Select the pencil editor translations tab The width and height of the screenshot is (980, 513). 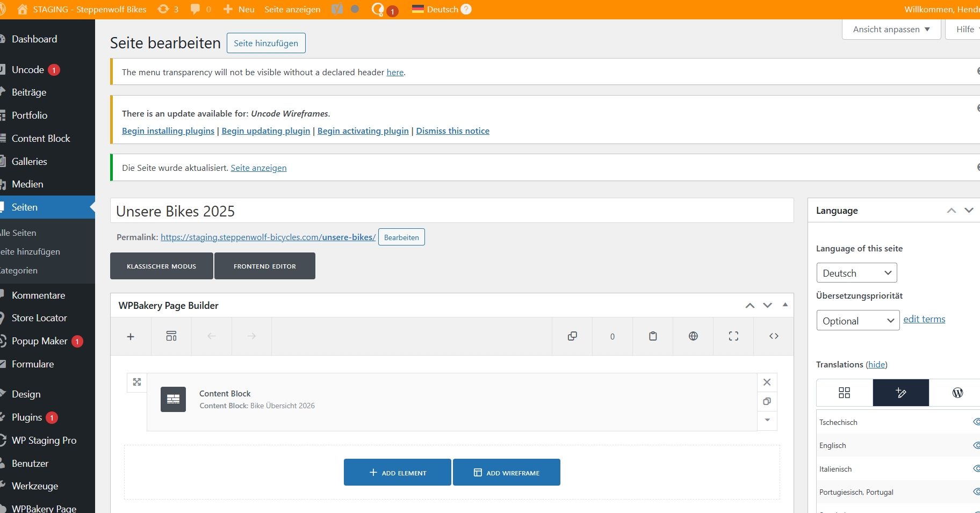click(901, 393)
